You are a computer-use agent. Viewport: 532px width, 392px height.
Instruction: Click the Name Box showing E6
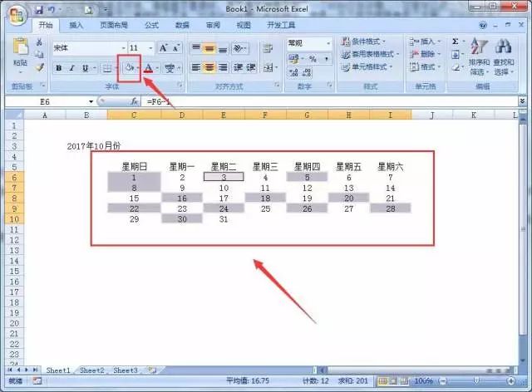[x=49, y=101]
